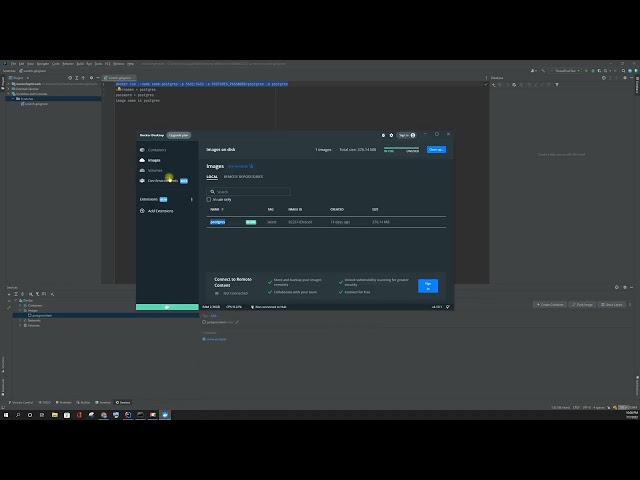Click the filter icon in Database panel
Viewport: 640px width, 480px height.
[557, 85]
